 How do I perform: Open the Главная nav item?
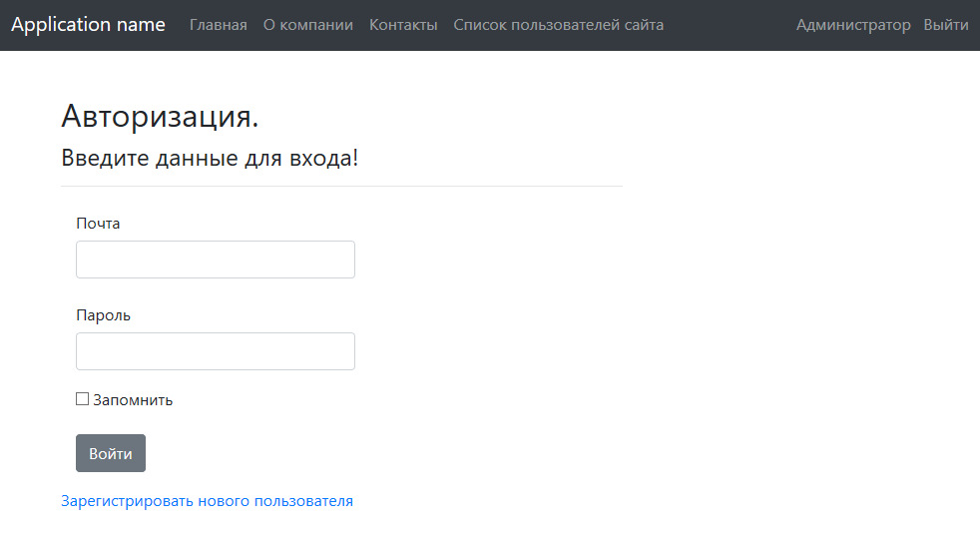[219, 25]
